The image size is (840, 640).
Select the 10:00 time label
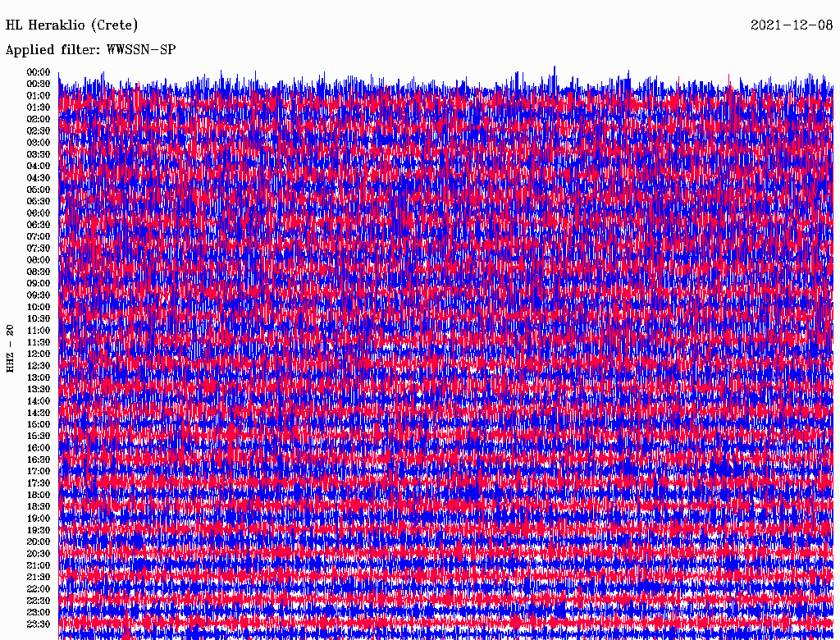coord(38,307)
